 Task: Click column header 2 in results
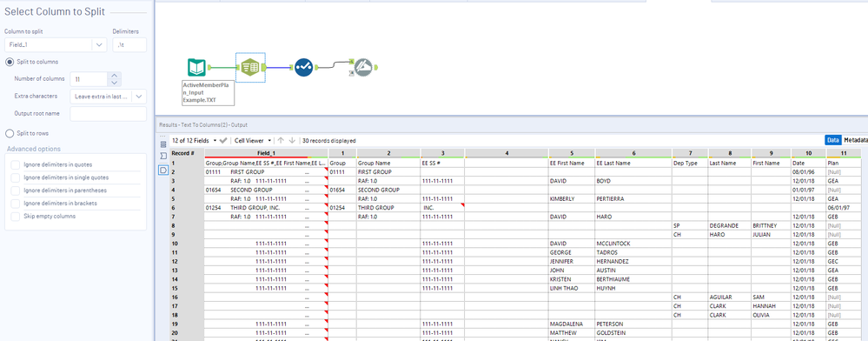(x=388, y=153)
